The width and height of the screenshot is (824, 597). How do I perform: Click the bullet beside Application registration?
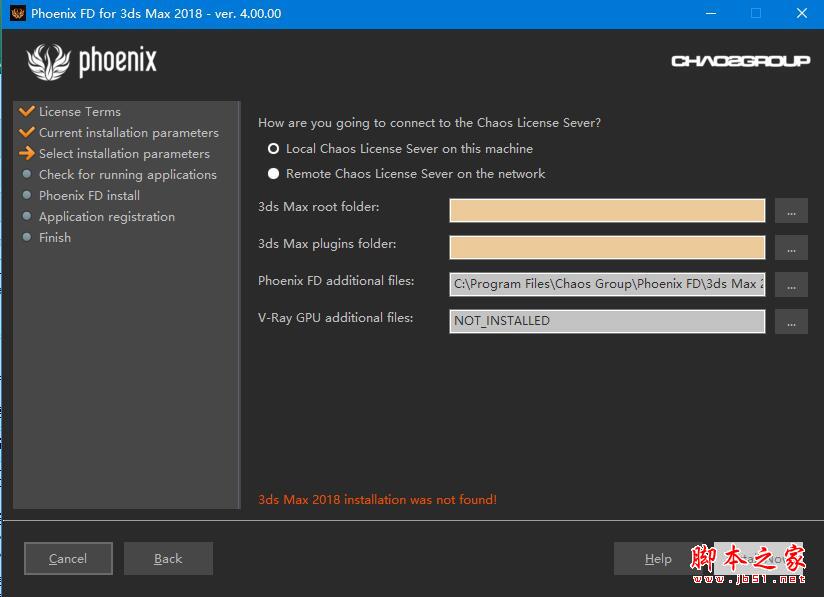(x=27, y=216)
